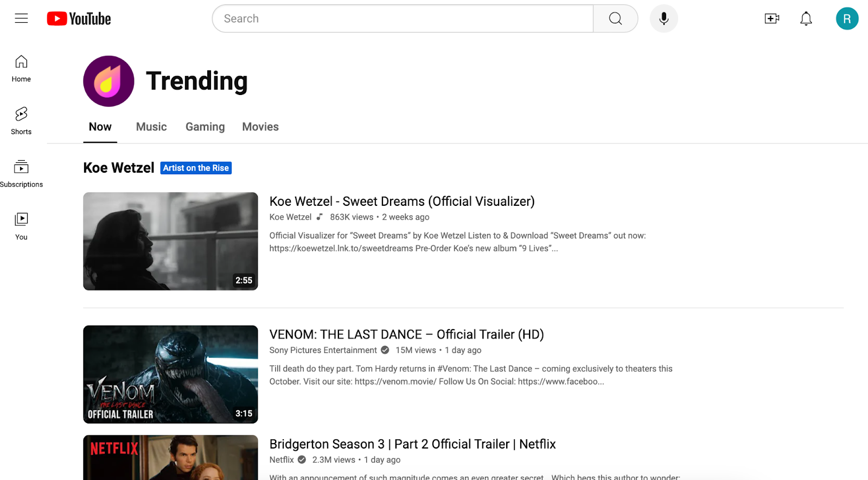
Task: Switch to the Movies tab
Action: (x=260, y=127)
